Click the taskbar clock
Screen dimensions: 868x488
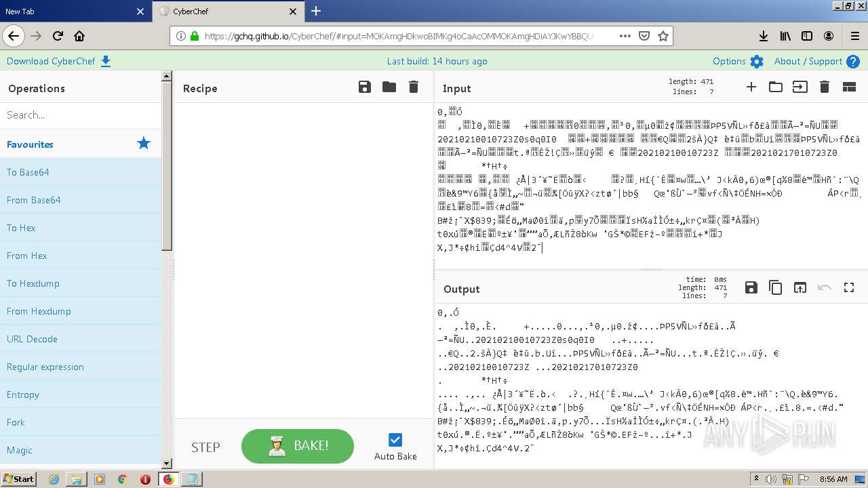pyautogui.click(x=833, y=479)
